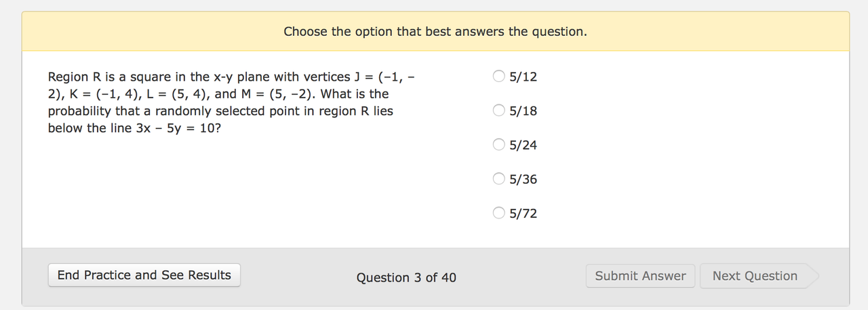Click End Practice and See Results

tap(144, 275)
